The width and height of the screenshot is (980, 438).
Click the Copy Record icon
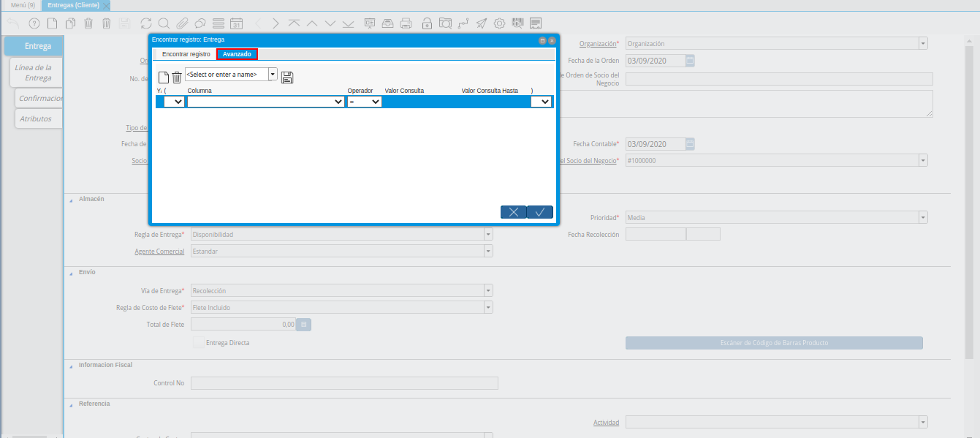click(70, 23)
